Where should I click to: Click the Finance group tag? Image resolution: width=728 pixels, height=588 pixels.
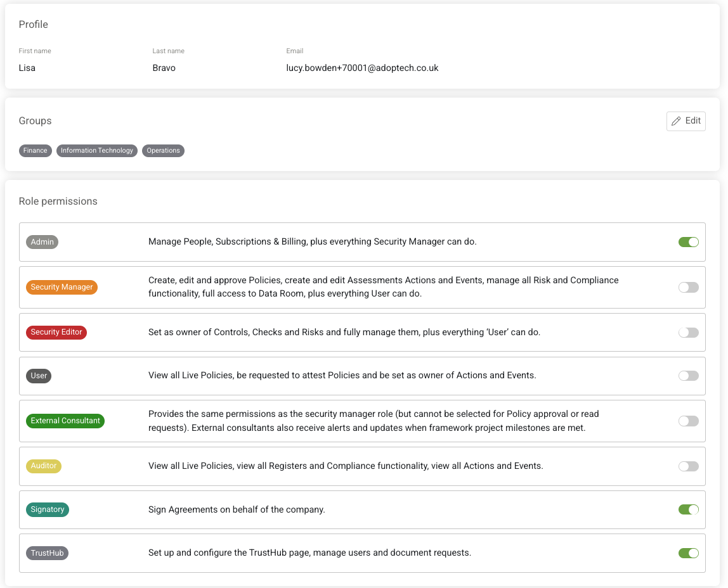(x=36, y=151)
